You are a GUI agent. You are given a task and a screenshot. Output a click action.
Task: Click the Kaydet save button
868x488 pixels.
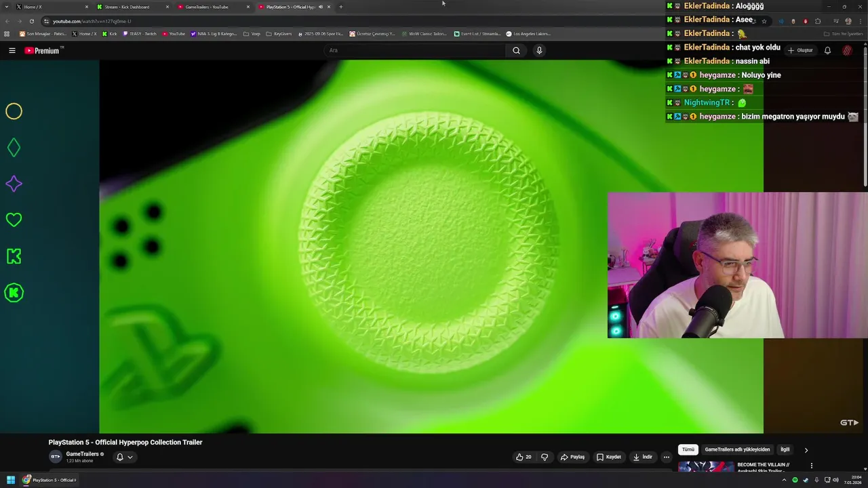pos(609,457)
